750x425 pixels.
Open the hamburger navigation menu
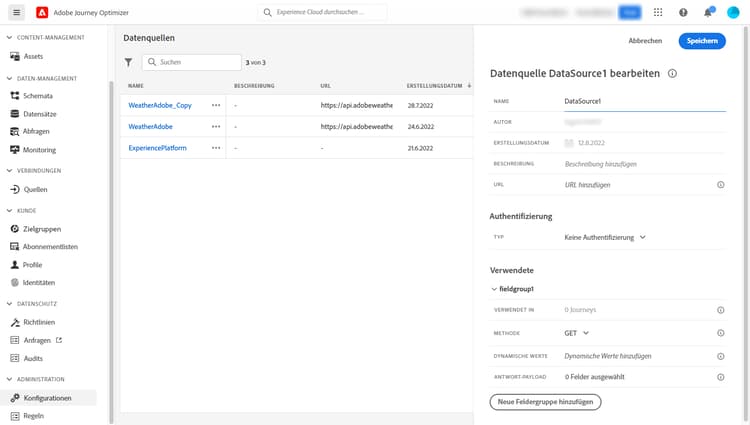tap(16, 12)
